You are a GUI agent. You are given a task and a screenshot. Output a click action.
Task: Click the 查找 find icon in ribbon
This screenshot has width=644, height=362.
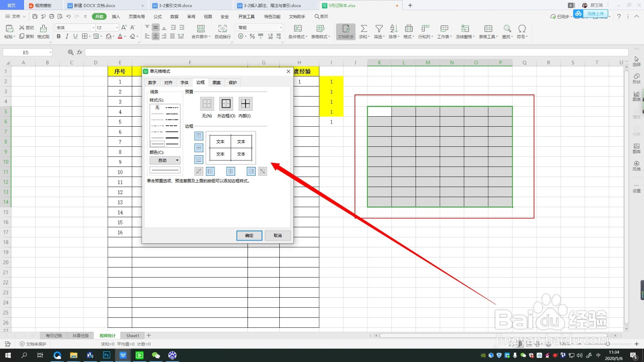507,28
